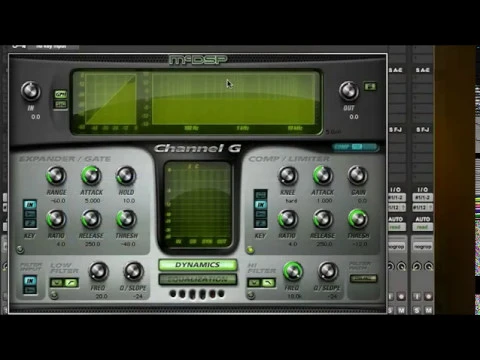This screenshot has width=480, height=360.
Task: Toggle the Expander/Gate key IN button
Action: [x=30, y=205]
